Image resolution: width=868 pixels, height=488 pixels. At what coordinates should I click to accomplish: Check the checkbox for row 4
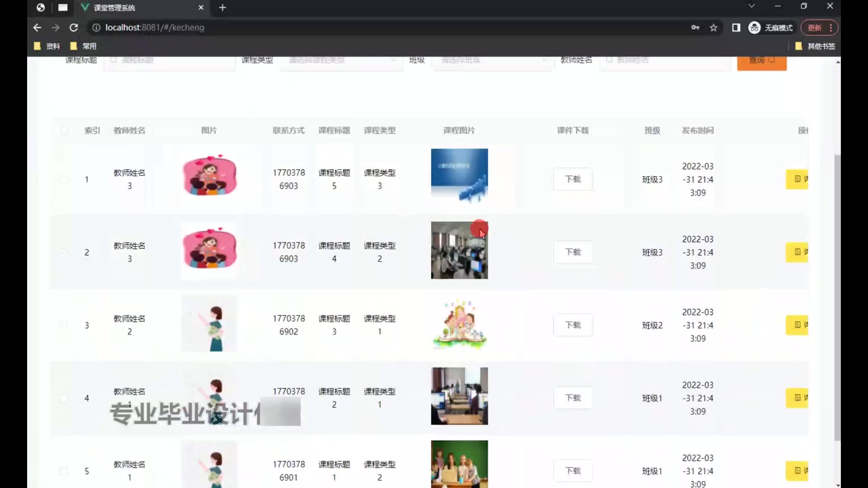(64, 399)
